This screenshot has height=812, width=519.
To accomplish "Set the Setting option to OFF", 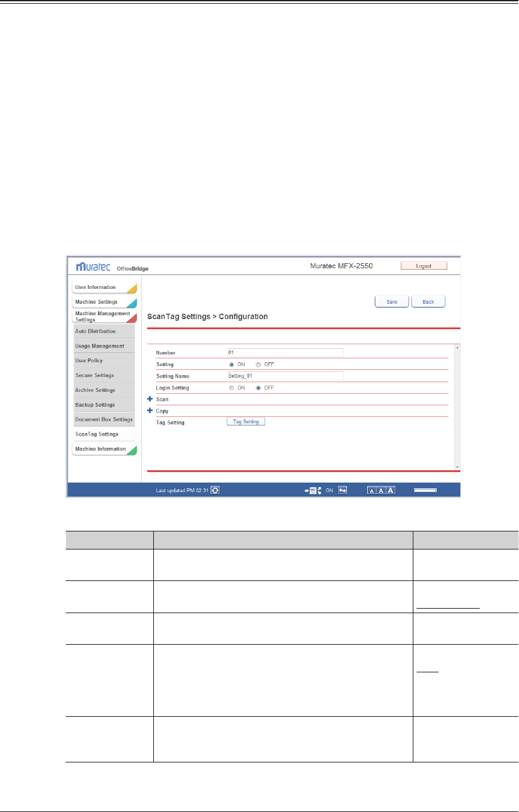I will pyautogui.click(x=259, y=364).
